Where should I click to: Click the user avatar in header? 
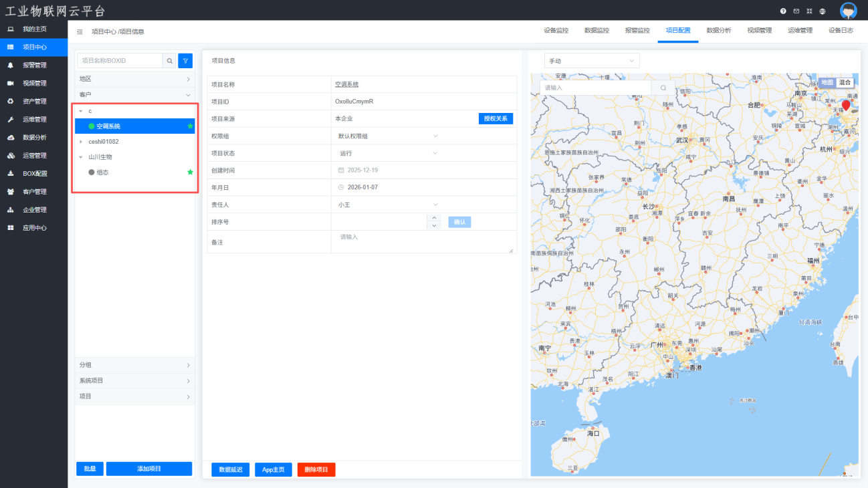[848, 11]
